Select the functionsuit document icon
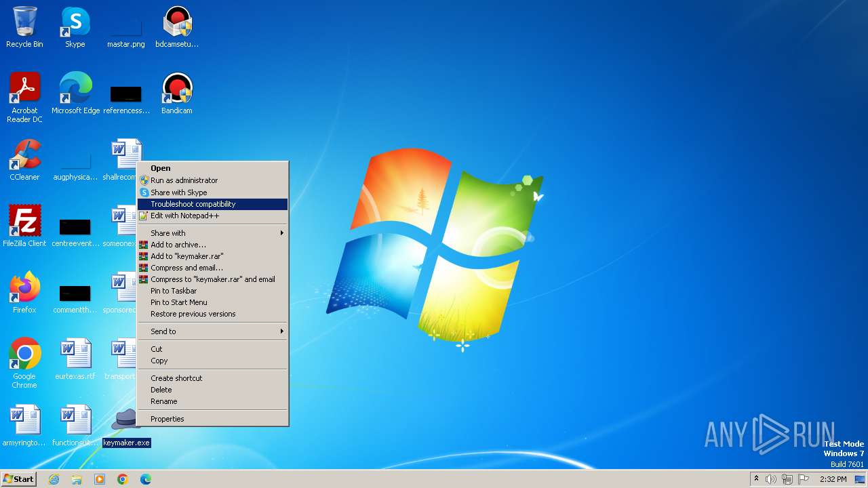The image size is (868, 488). [x=75, y=426]
